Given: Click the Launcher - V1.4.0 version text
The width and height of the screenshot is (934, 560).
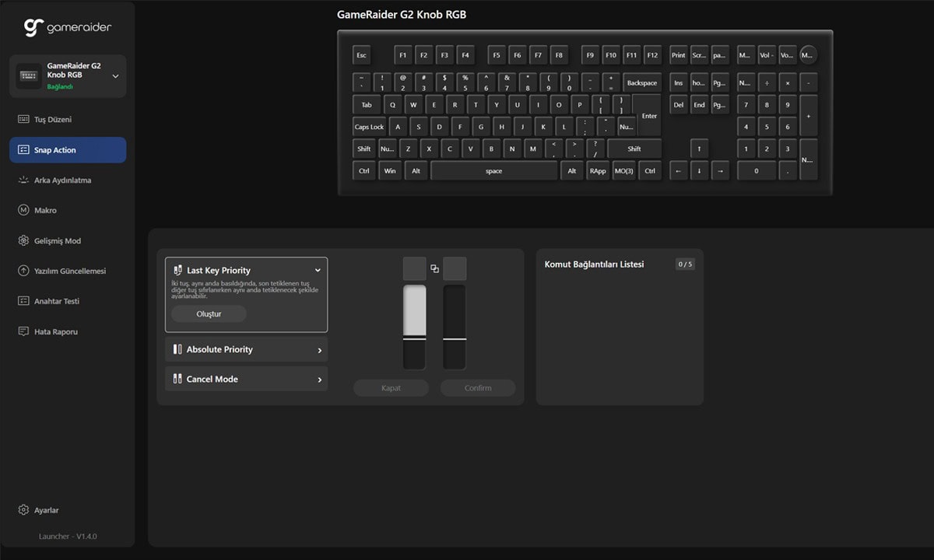Looking at the screenshot, I should coord(68,537).
